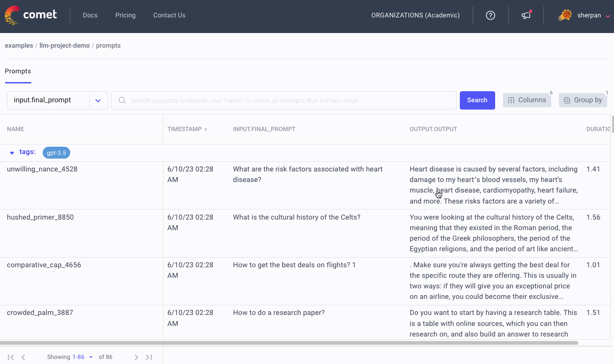Go to the last page
Image resolution: width=614 pixels, height=364 pixels.
(149, 357)
